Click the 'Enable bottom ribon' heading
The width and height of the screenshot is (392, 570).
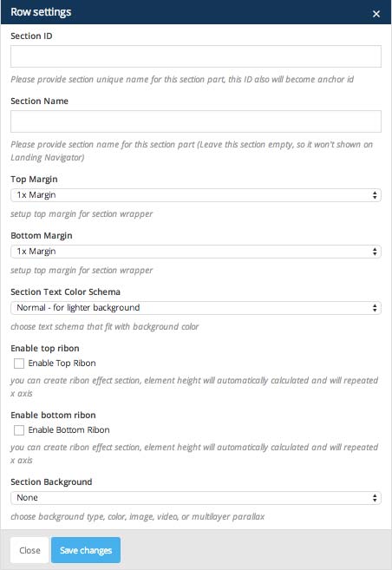(54, 416)
